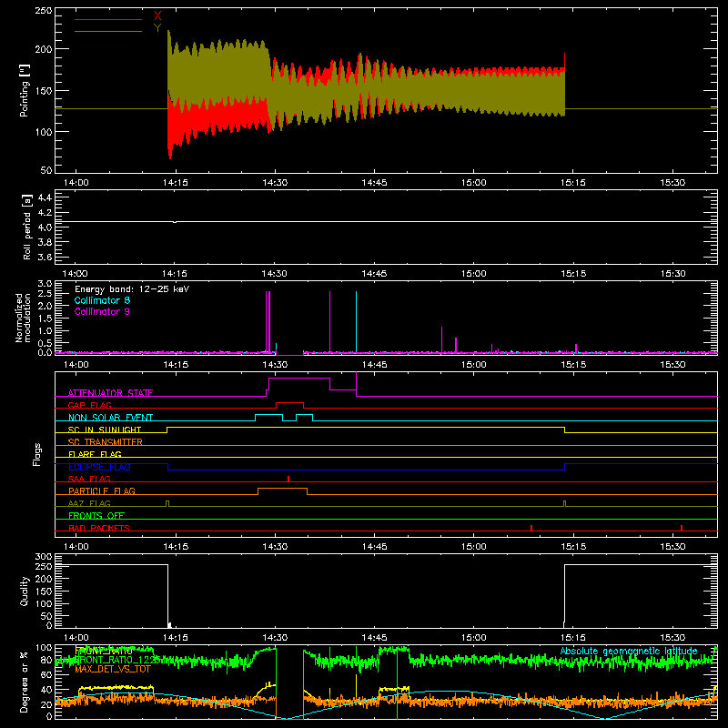Click the '60' tick value on Degrees axis
Viewport: 728px width, 728px height.
pos(46,674)
